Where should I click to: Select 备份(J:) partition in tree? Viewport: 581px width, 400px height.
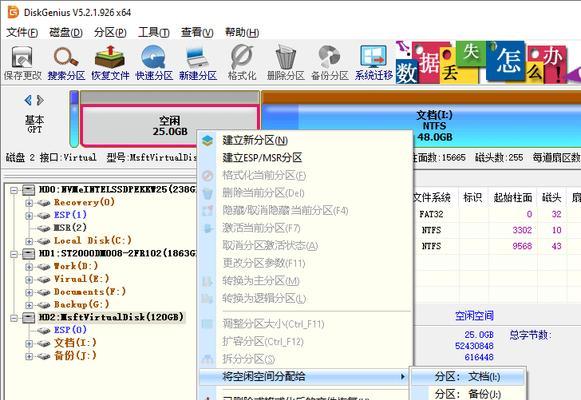(75, 355)
